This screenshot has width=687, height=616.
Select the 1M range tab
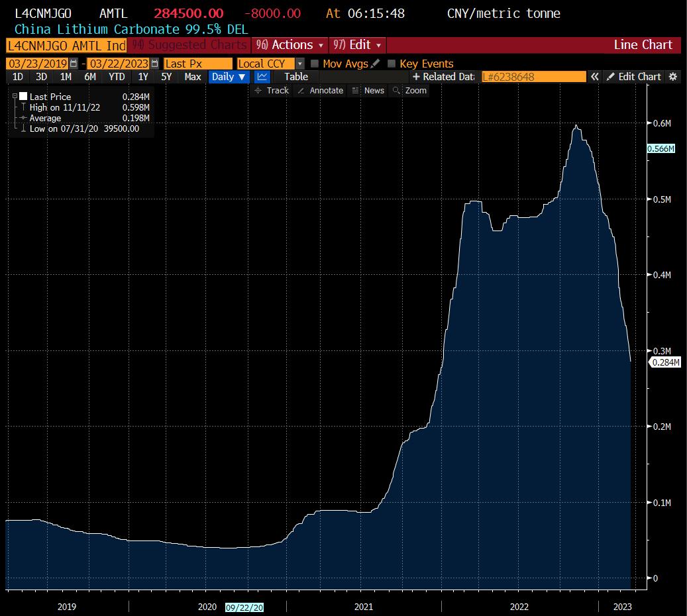66,77
